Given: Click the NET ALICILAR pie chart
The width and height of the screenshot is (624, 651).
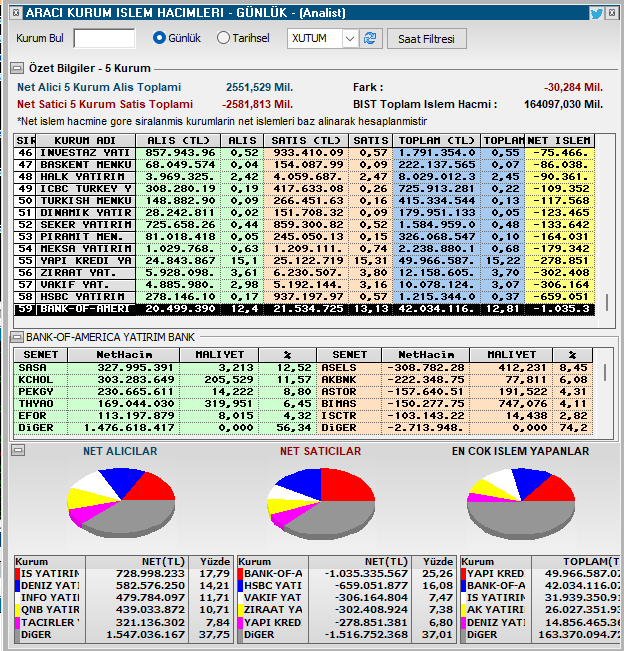Looking at the screenshot, I should pyautogui.click(x=120, y=497).
